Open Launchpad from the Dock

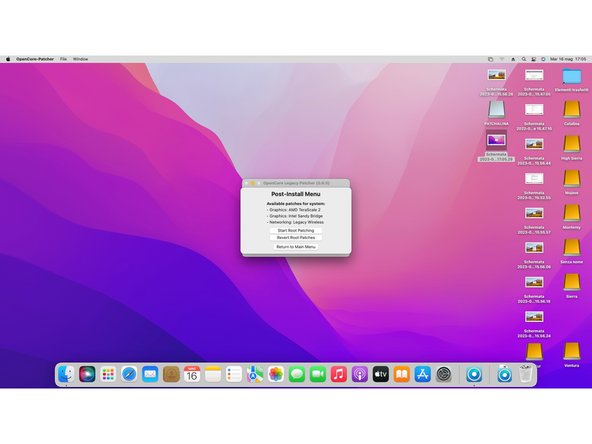pos(108,374)
